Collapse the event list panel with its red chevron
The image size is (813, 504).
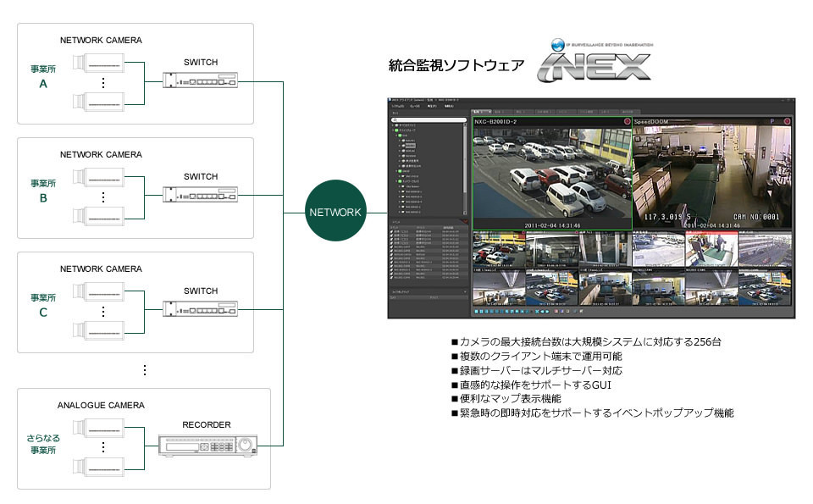point(465,222)
